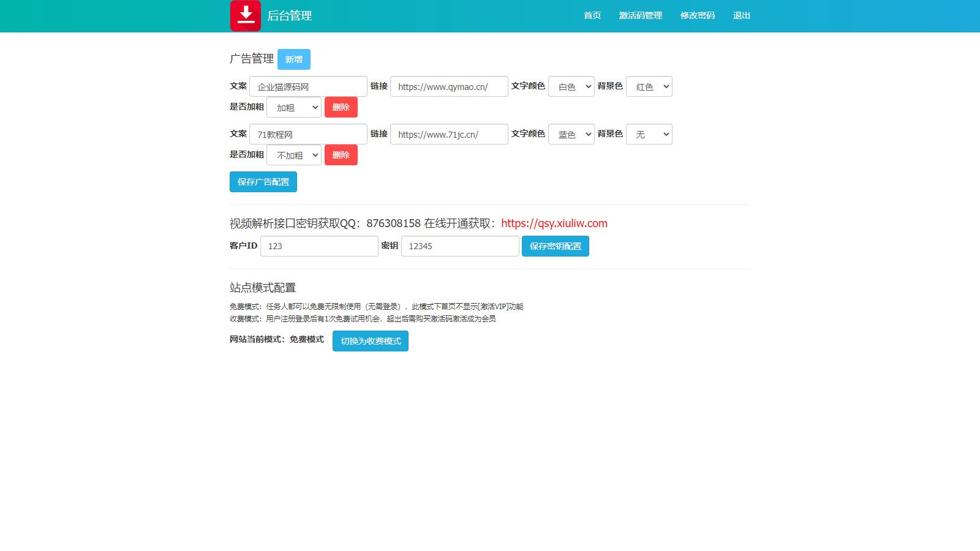
Task: Click the 密钥 input field showing 12345
Action: tap(459, 246)
